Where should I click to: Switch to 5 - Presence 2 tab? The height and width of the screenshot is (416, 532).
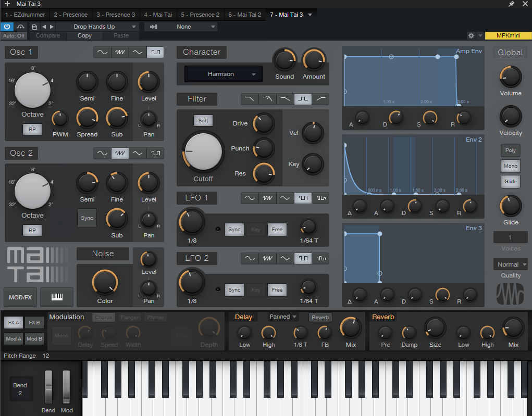(x=200, y=15)
